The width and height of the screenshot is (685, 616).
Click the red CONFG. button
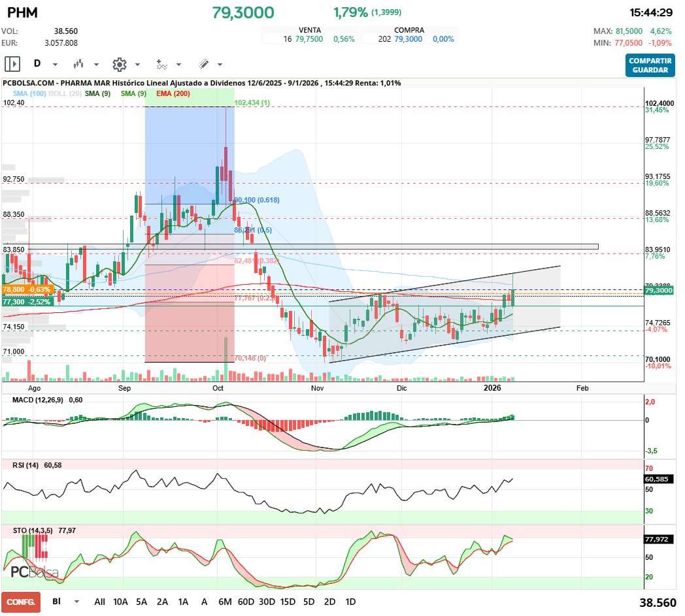[21, 602]
